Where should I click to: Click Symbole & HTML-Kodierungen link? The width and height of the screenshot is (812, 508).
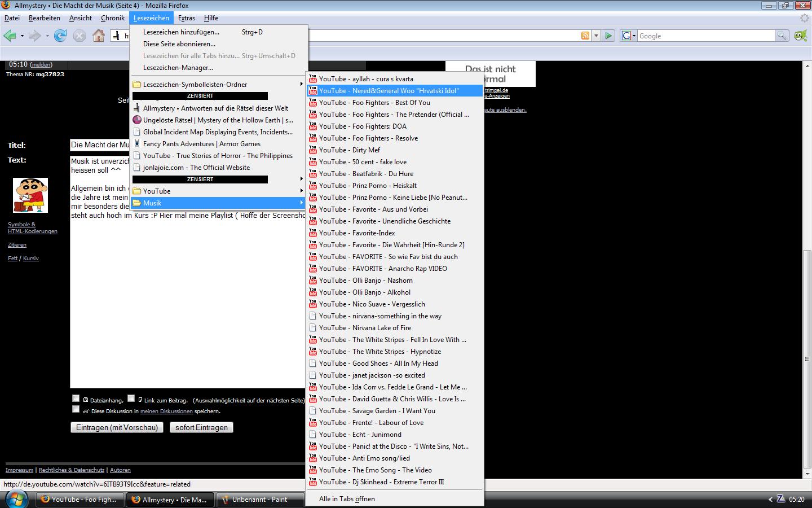pos(33,227)
